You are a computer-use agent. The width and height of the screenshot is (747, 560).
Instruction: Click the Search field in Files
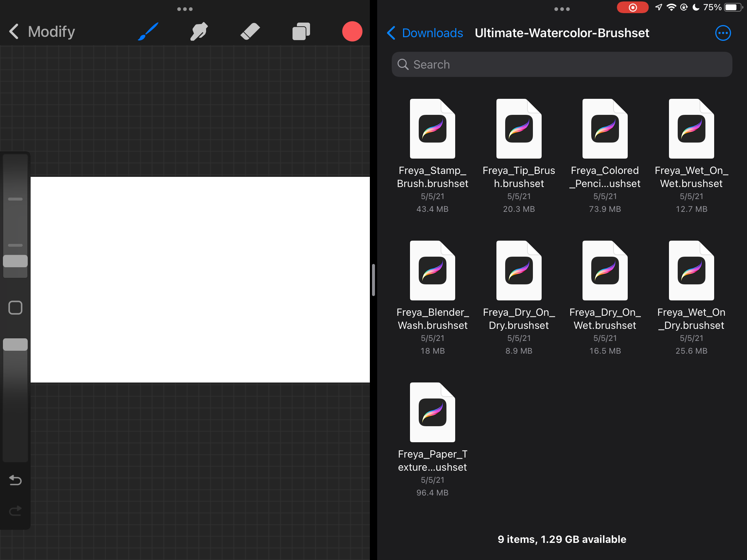562,65
